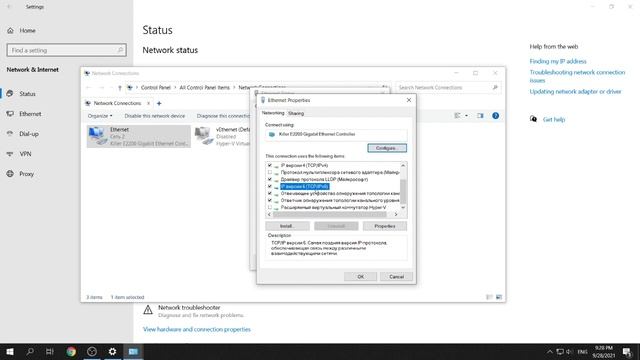Image resolution: width=640 pixels, height=360 pixels.
Task: Switch to details view icon in status bar
Action: [x=489, y=297]
